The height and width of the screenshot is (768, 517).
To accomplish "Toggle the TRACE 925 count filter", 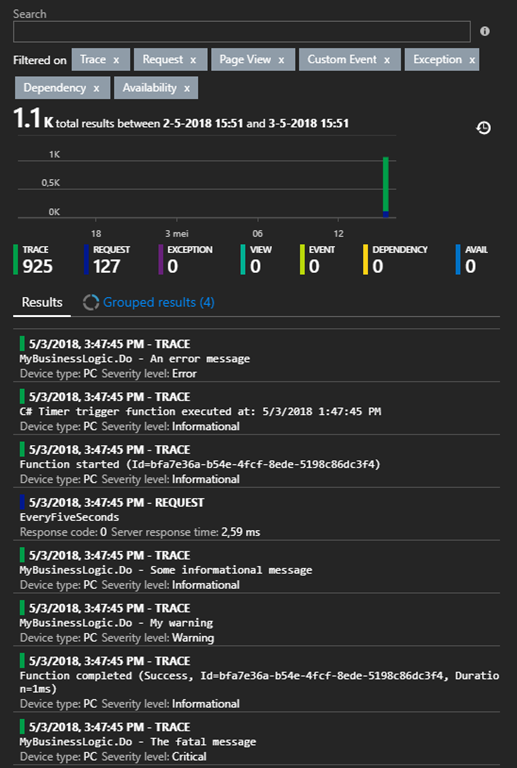I will point(34,260).
